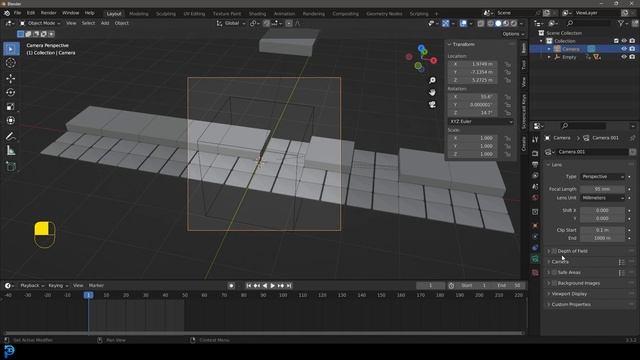The height and width of the screenshot is (360, 640).
Task: Toggle auto keying record button
Action: pos(231,286)
